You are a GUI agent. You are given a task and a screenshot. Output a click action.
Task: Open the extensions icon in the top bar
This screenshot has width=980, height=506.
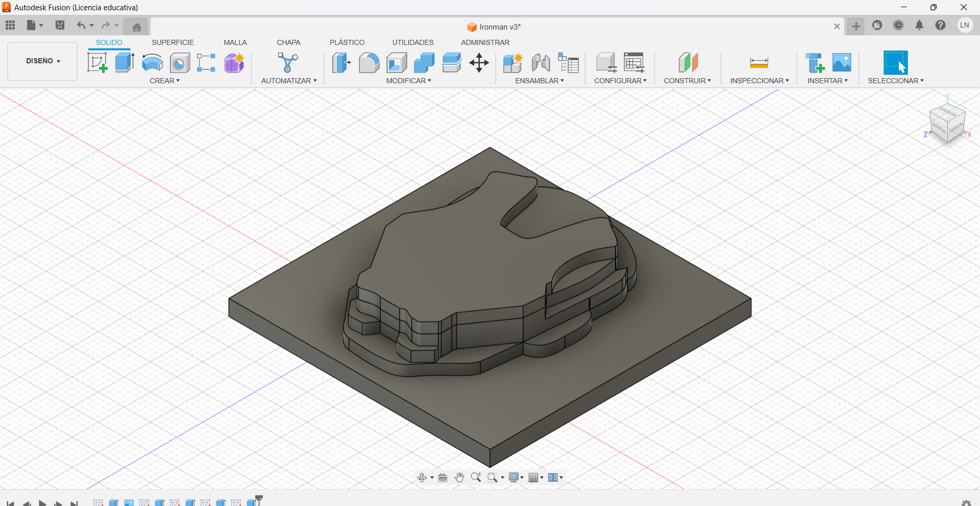(877, 25)
